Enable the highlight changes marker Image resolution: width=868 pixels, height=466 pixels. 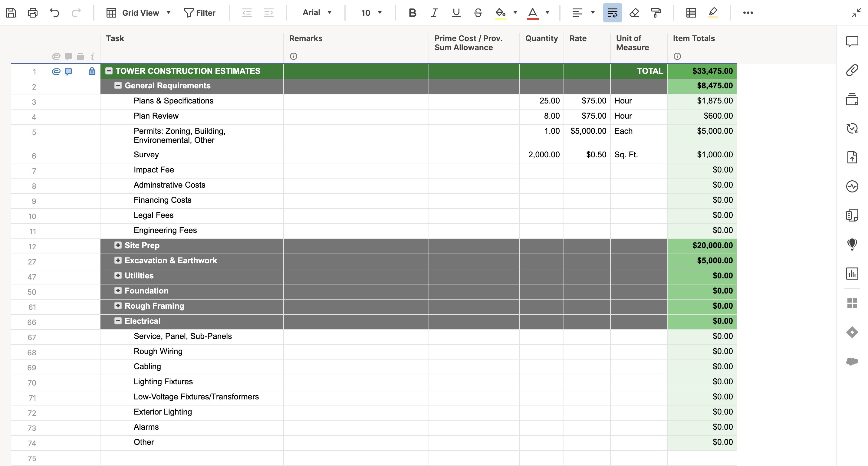713,13
